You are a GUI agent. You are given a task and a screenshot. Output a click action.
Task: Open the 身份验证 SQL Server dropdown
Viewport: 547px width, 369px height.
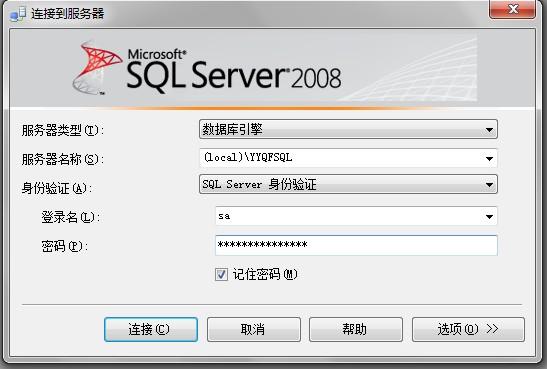coord(348,184)
